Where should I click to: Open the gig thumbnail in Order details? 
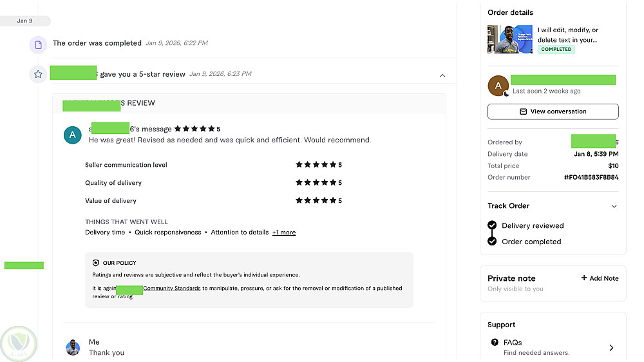509,39
